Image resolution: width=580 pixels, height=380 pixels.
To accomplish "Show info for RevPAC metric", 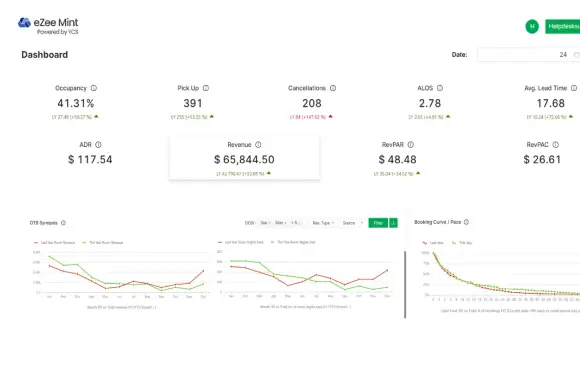I will point(556,145).
